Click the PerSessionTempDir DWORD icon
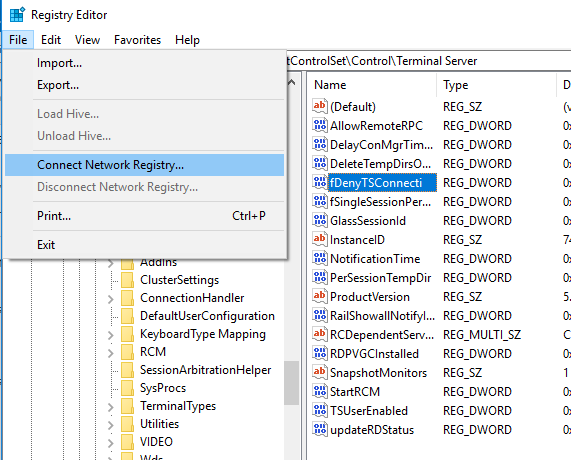Image resolution: width=571 pixels, height=460 pixels. tap(320, 278)
